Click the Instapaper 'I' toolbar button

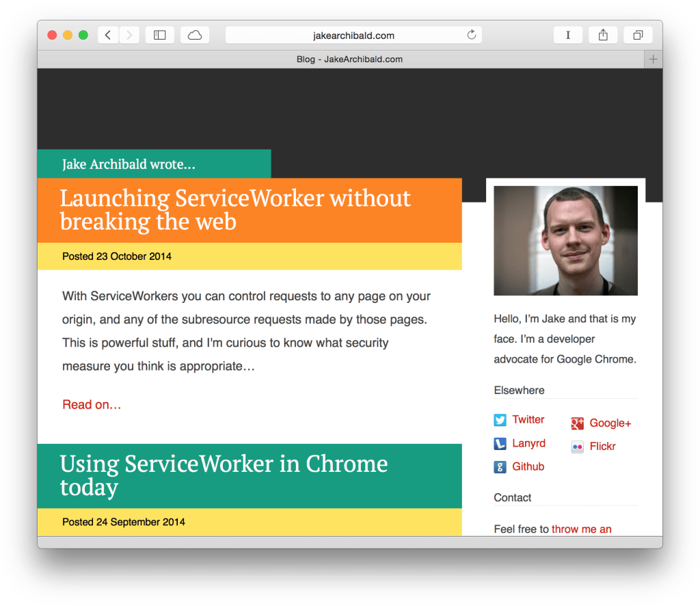point(567,35)
